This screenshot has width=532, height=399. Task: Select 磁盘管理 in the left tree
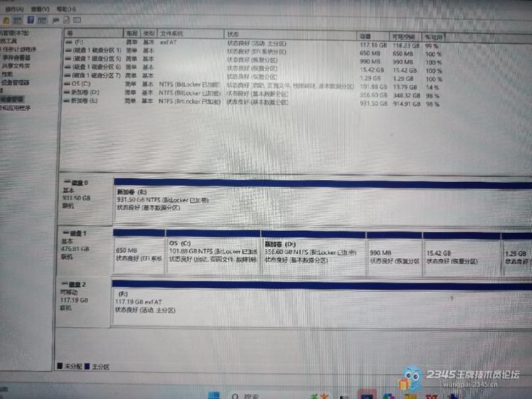click(x=12, y=99)
